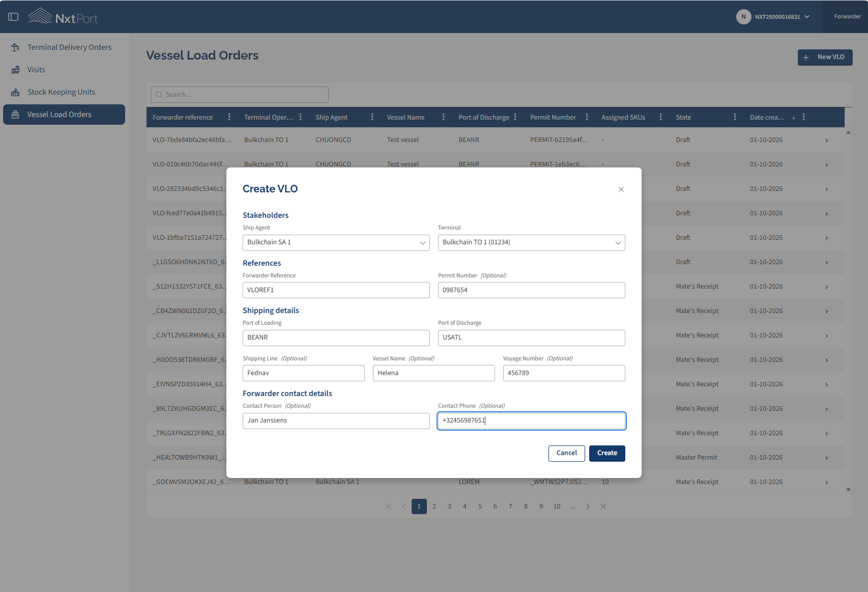868x592 pixels.
Task: Jump to last page arrow
Action: tap(603, 506)
